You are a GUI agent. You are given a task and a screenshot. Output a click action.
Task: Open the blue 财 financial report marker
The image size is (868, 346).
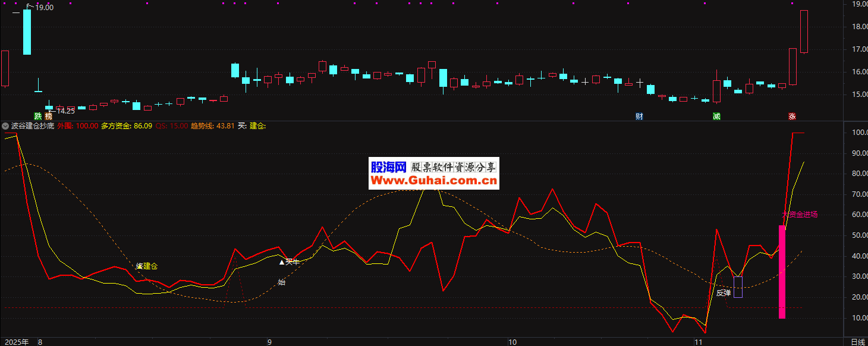click(639, 117)
